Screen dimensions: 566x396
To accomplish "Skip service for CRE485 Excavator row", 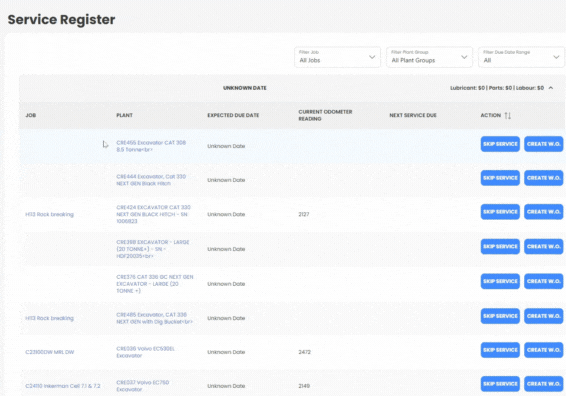I will point(500,316).
